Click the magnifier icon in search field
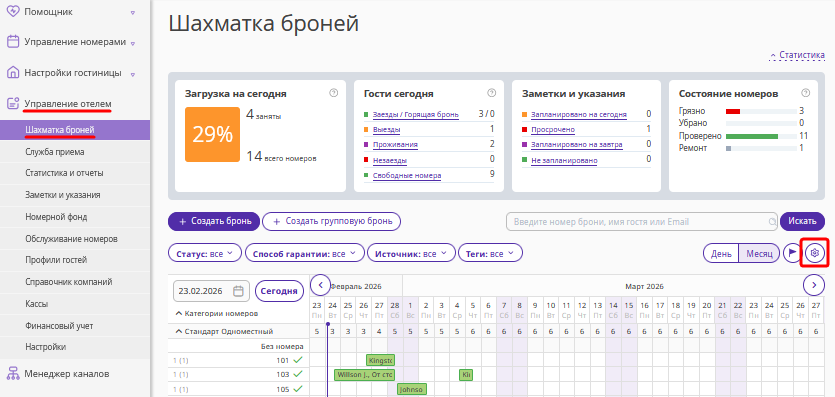The height and width of the screenshot is (397, 835). point(772,222)
